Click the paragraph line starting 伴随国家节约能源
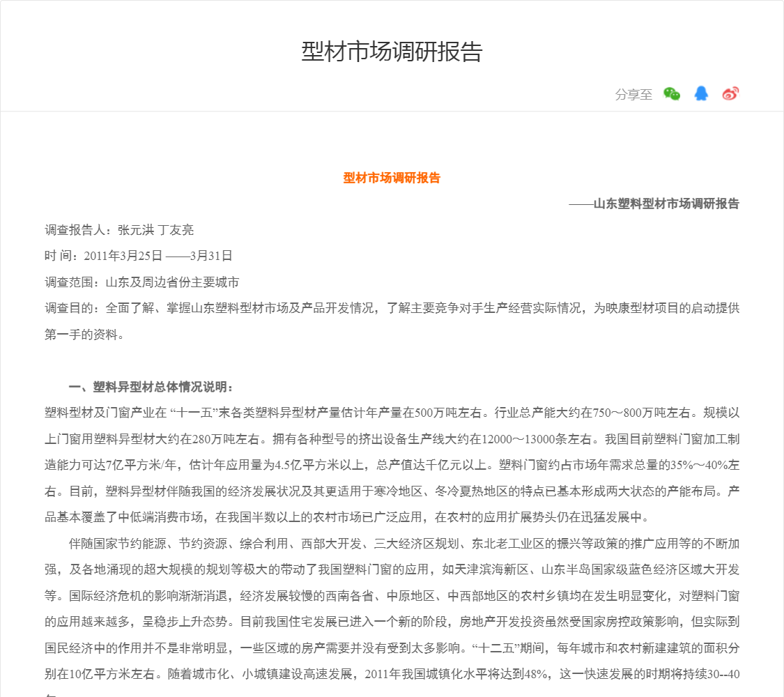 (403, 544)
